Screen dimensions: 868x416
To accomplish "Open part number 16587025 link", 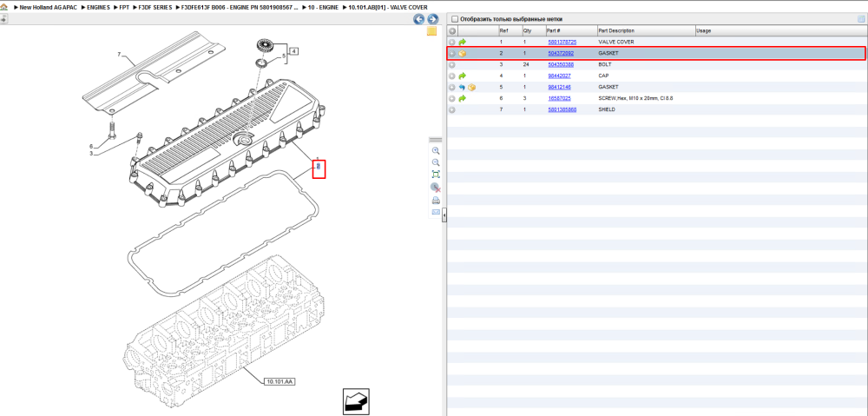I will (559, 99).
